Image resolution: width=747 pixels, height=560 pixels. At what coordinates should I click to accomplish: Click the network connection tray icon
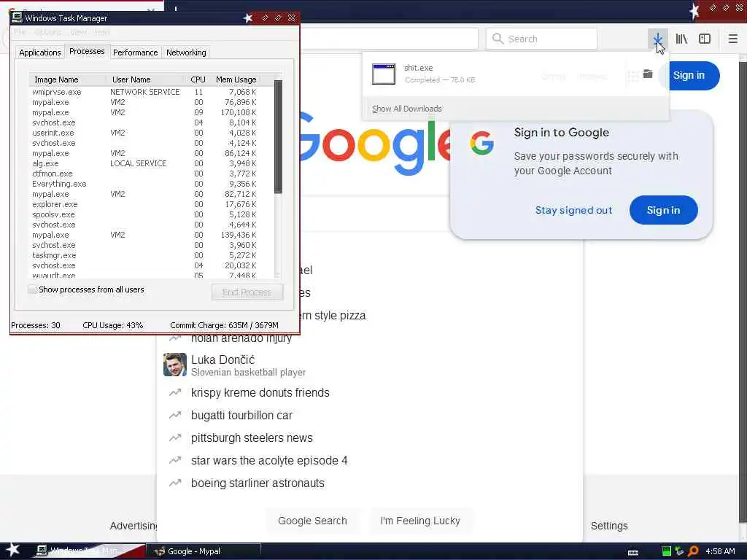click(679, 551)
